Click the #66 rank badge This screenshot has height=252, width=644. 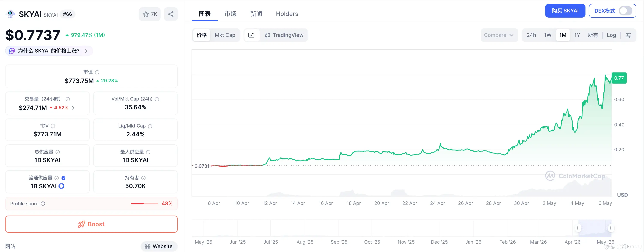coord(68,14)
